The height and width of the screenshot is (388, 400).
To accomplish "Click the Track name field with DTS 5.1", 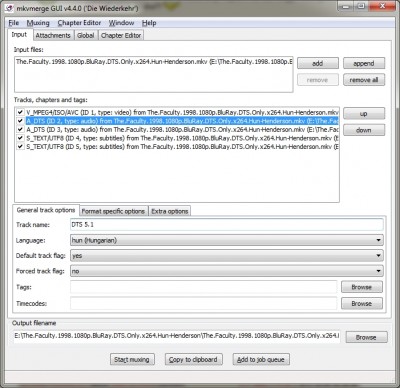I will click(x=227, y=225).
